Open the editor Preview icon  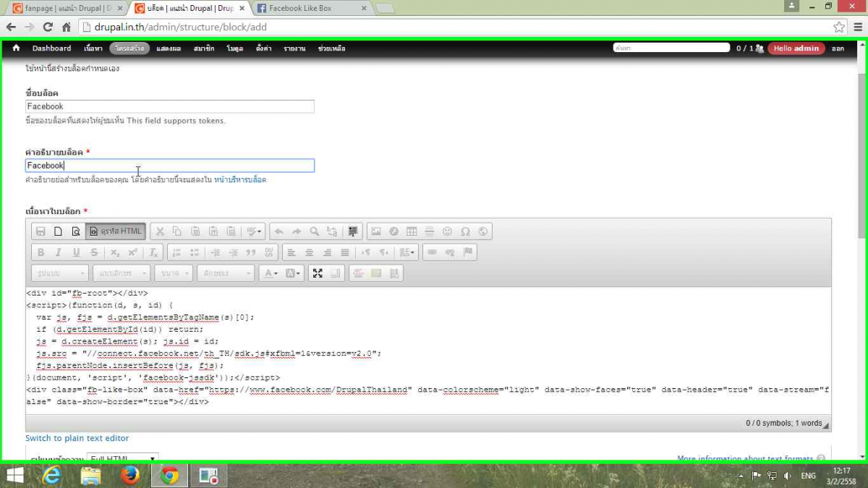[x=76, y=231]
